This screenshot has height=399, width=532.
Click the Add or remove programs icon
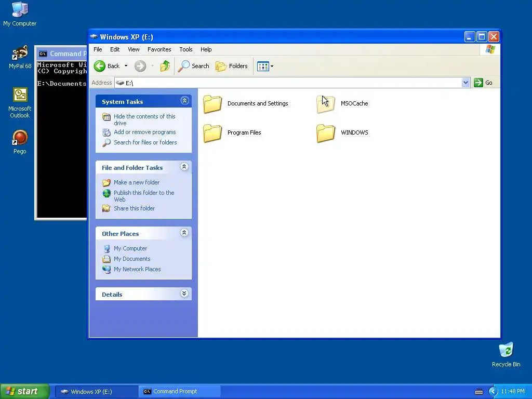(107, 132)
